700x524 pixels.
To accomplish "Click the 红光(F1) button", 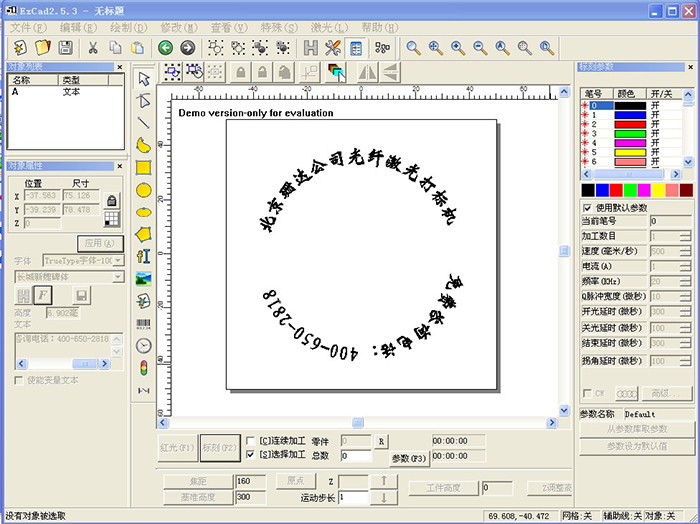I will click(x=177, y=448).
